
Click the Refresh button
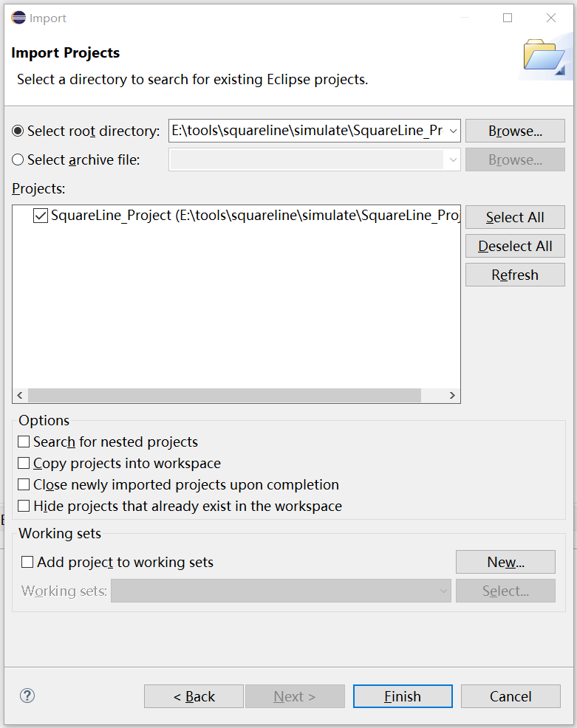pyautogui.click(x=515, y=275)
